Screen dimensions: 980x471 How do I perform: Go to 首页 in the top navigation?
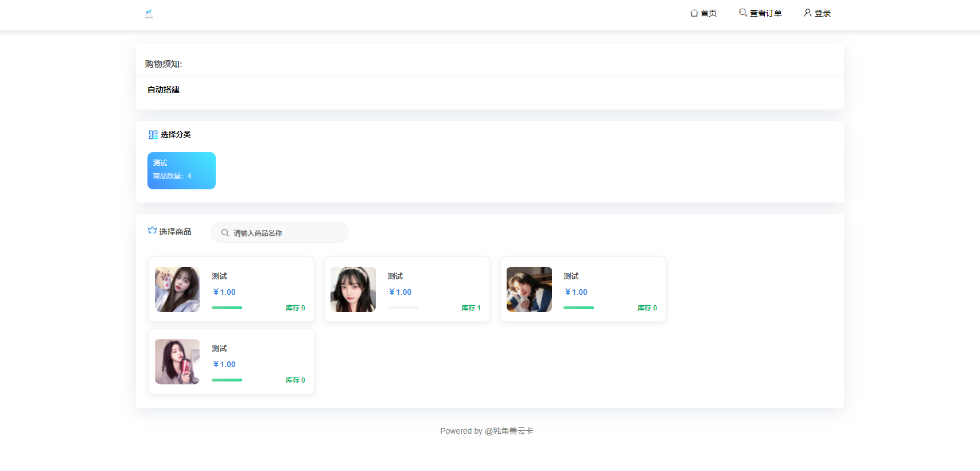point(708,13)
